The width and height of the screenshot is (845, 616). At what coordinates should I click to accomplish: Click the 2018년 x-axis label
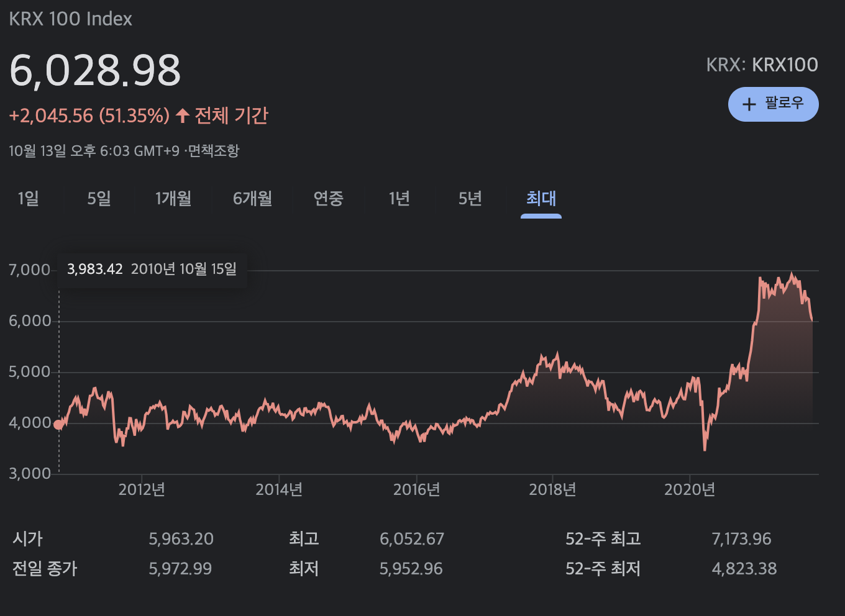[552, 490]
